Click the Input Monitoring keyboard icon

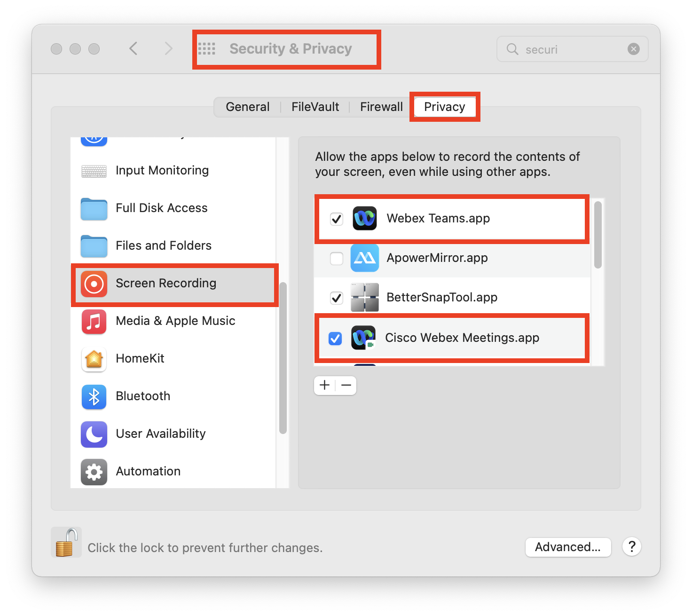coord(94,171)
